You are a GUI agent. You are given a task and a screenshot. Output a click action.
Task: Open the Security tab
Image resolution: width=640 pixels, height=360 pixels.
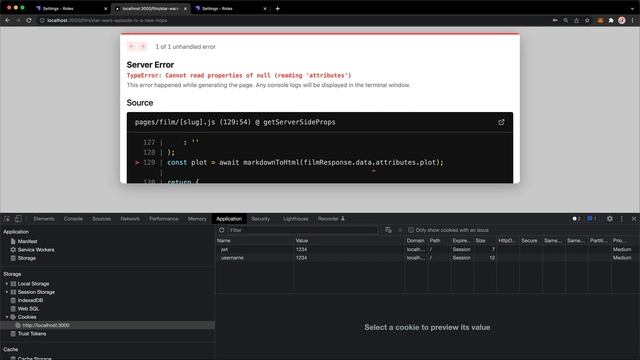coord(260,219)
